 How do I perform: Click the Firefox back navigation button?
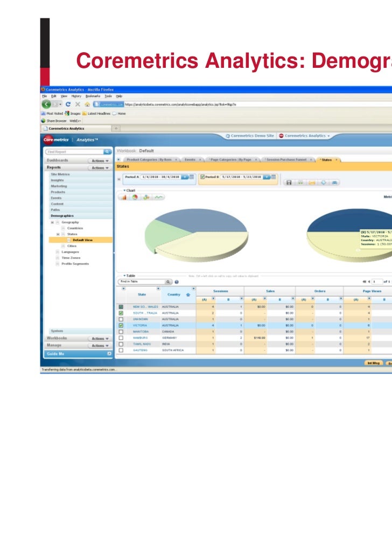tap(46, 104)
